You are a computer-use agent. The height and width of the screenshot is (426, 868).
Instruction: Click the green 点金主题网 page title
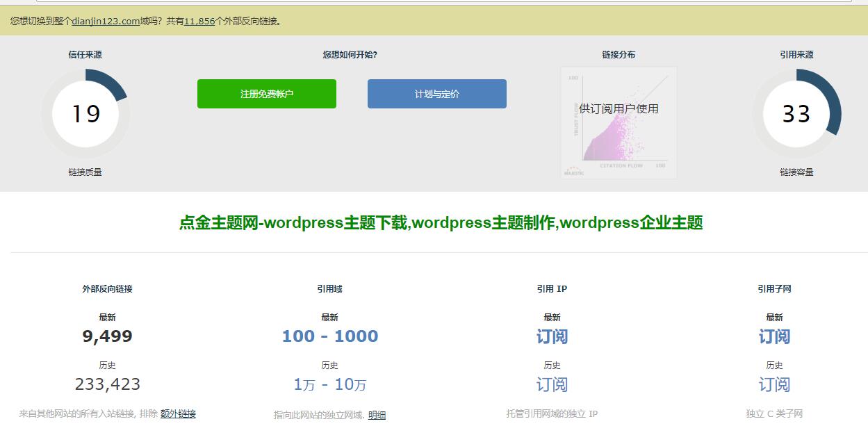tap(441, 223)
